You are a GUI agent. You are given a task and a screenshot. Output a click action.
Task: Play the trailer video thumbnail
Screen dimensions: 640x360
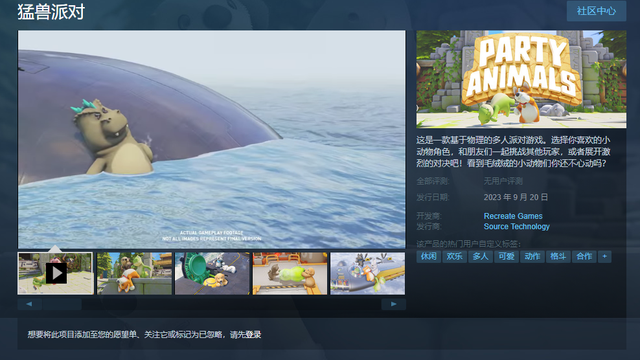tap(56, 273)
